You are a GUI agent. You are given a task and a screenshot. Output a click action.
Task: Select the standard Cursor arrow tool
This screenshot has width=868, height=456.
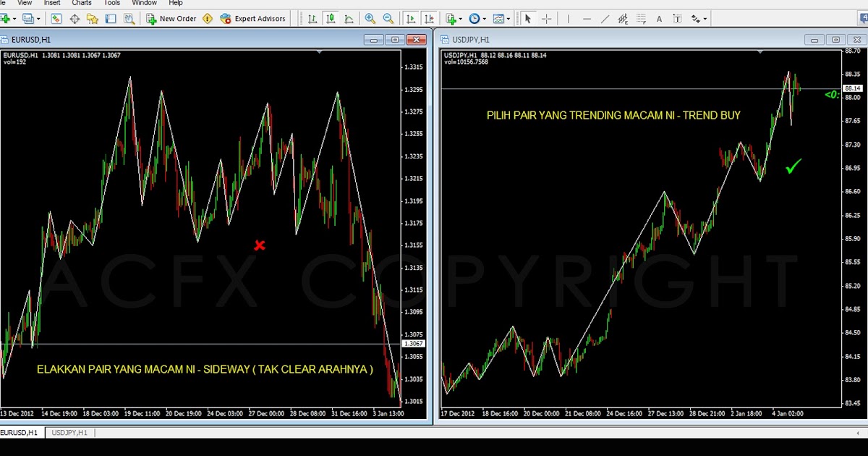coord(528,18)
